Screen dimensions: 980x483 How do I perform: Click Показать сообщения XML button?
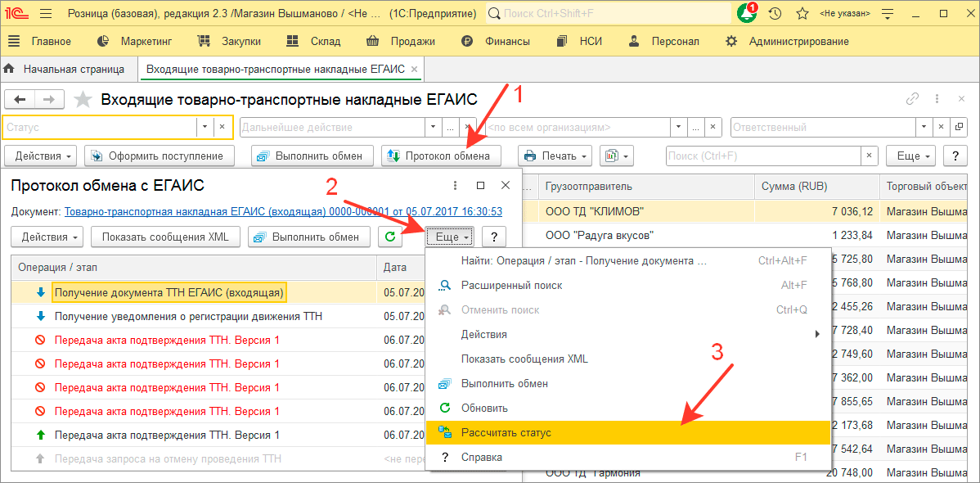pyautogui.click(x=165, y=237)
